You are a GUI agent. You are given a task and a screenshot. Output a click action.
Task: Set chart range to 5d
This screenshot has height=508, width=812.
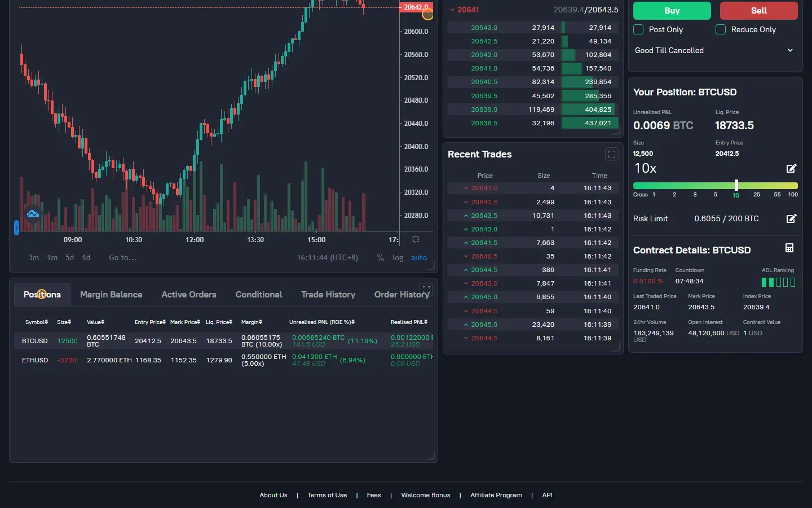pos(69,257)
